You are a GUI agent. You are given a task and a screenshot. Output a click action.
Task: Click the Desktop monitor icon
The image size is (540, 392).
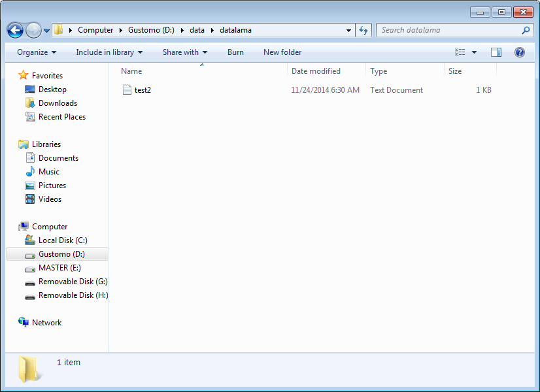click(30, 90)
